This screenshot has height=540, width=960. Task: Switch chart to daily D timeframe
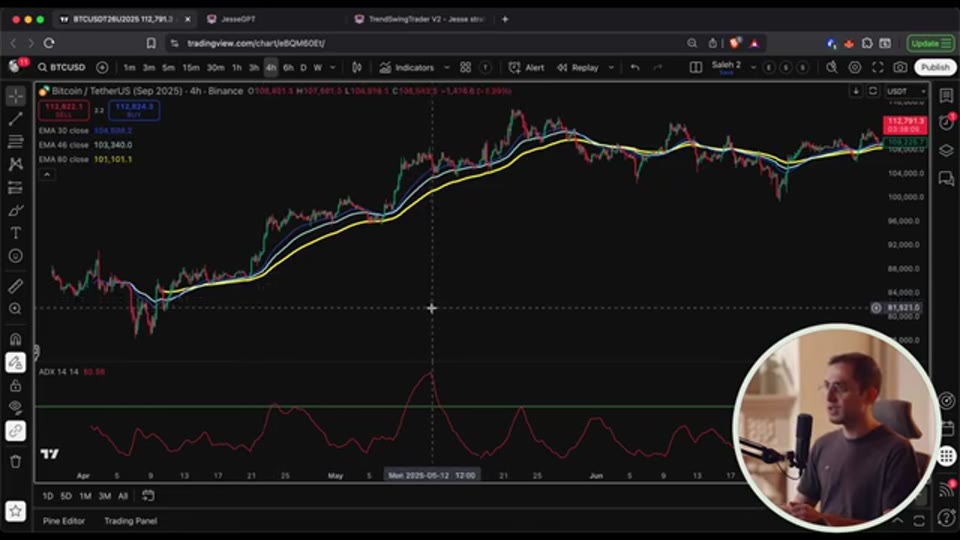(x=303, y=67)
